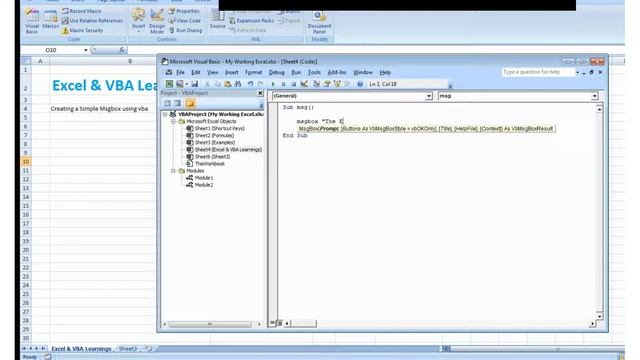Image resolution: width=640 pixels, height=360 pixels.
Task: Collapse the Modules folder
Action: click(x=173, y=171)
